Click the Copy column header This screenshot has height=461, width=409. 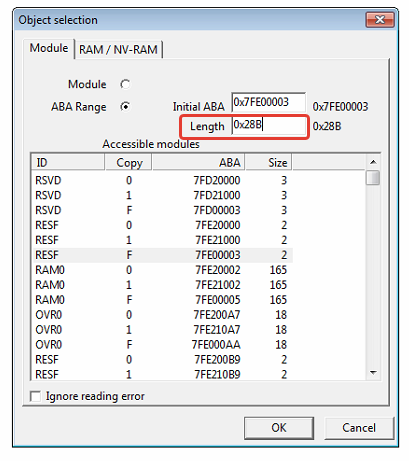coord(129,163)
